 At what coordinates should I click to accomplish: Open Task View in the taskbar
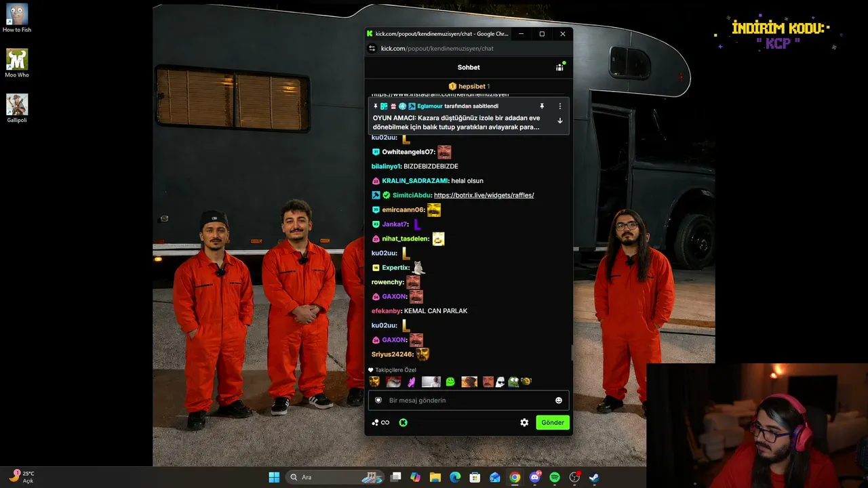396,477
